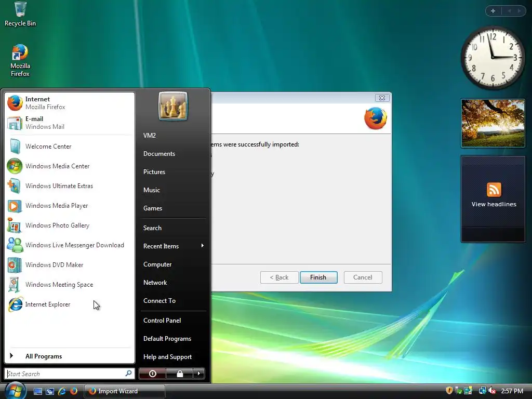Open Games from Start menu
The width and height of the screenshot is (532, 399).
[173, 208]
